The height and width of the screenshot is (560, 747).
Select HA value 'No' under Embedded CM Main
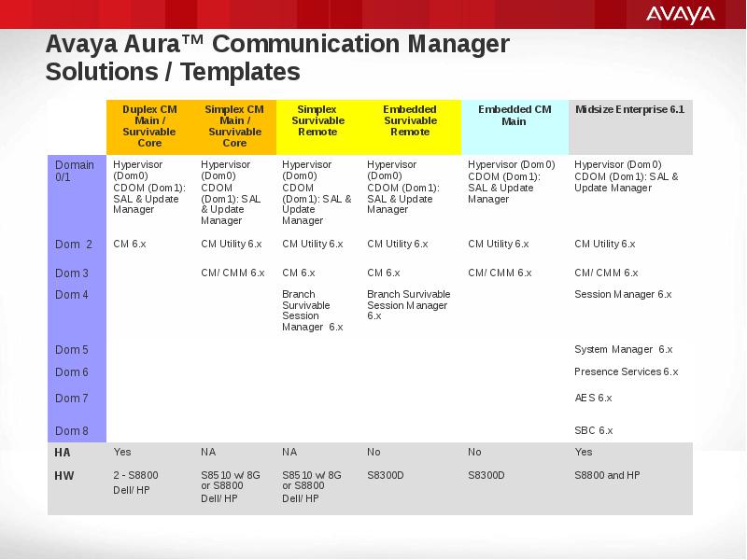[474, 453]
